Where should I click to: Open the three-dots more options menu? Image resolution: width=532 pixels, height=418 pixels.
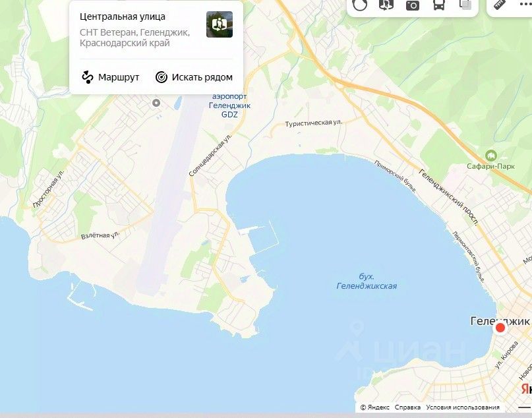pos(525,5)
